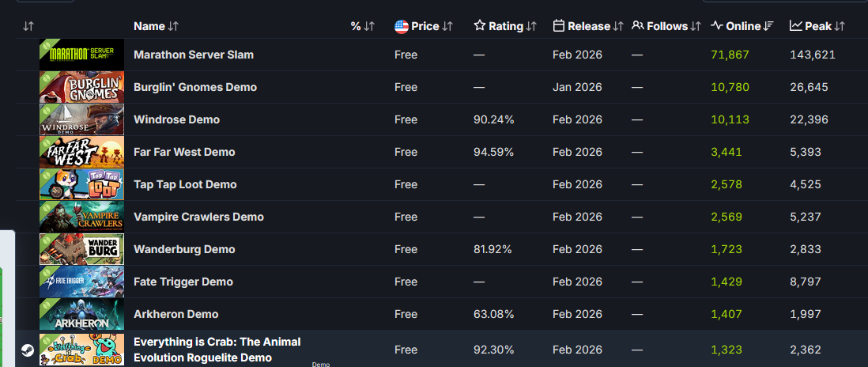The image size is (868, 367).
Task: Open the Windrose Demo link
Action: [x=176, y=119]
